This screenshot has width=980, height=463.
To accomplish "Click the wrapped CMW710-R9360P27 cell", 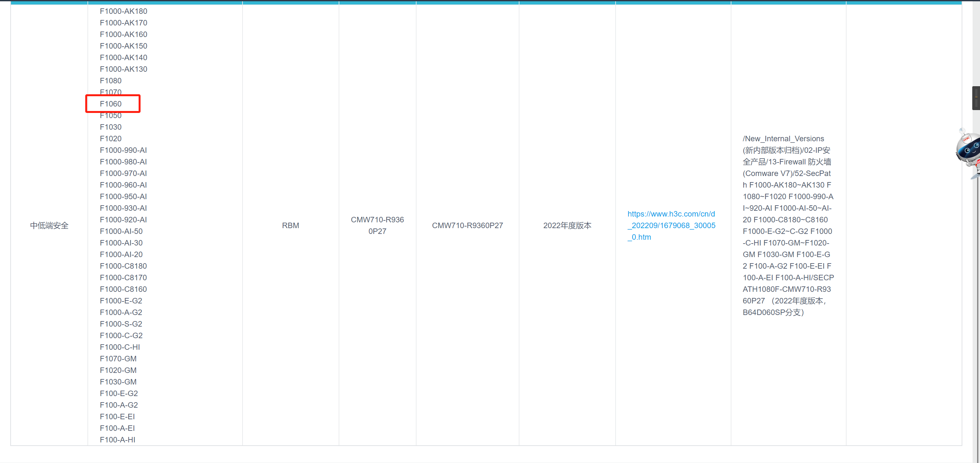I will click(377, 225).
